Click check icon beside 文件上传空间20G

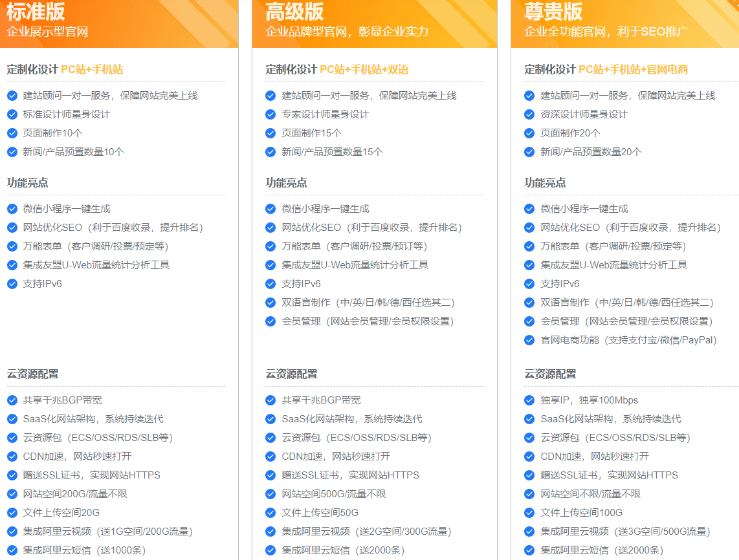click(12, 513)
